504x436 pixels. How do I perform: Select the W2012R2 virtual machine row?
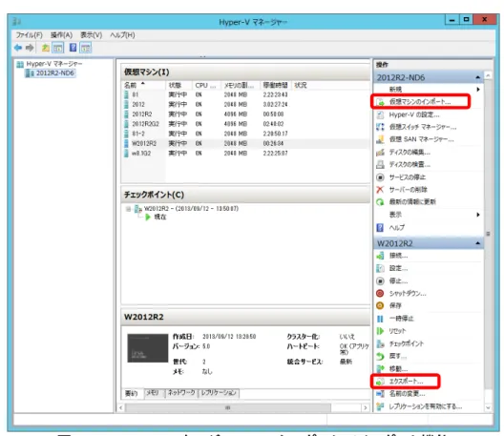246,143
